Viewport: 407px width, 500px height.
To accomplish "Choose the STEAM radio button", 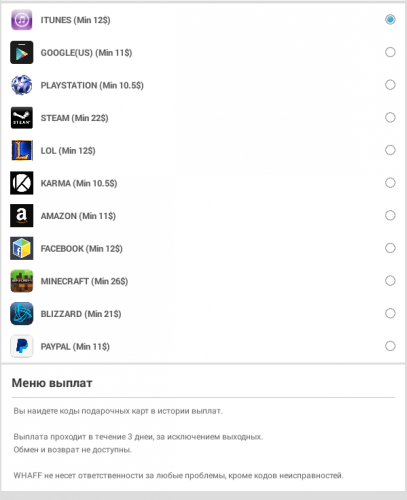I will point(390,118).
